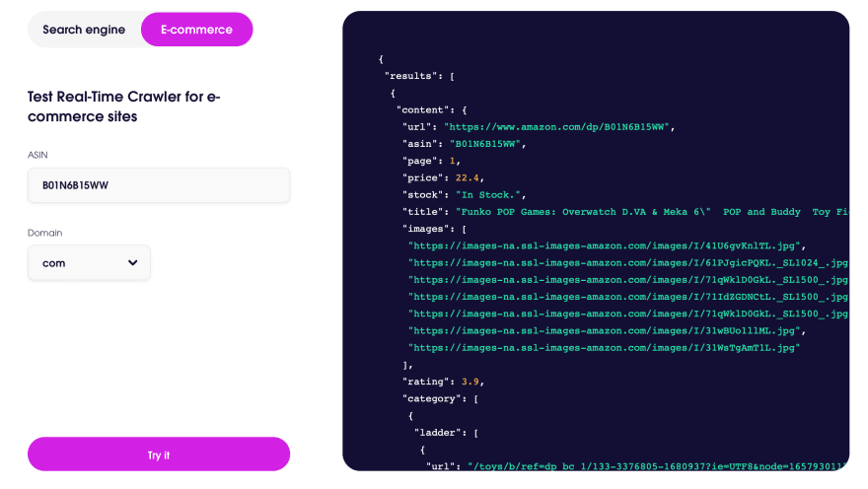Click the Domain dropdown chevron arrow
This screenshot has width=868, height=489.
tap(133, 263)
